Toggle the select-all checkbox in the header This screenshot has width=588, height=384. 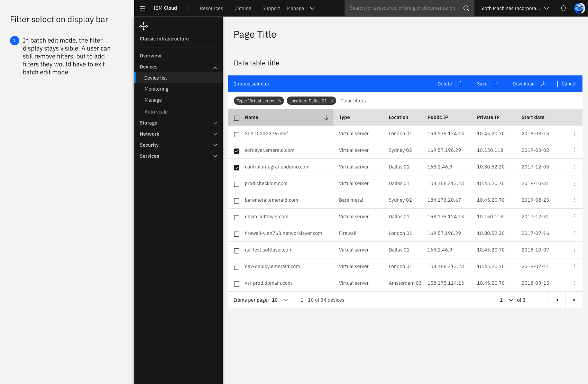[237, 118]
